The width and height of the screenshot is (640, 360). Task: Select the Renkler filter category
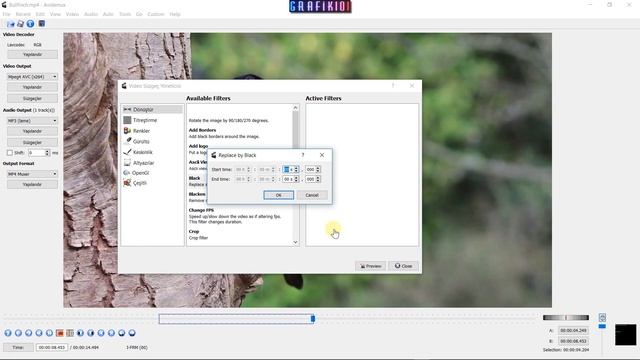point(152,131)
